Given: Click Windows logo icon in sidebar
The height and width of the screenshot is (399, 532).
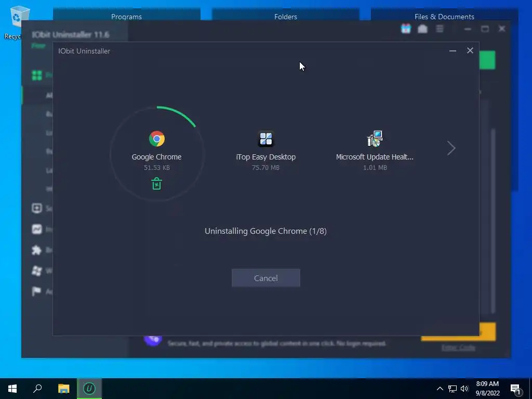Looking at the screenshot, I should tap(37, 270).
